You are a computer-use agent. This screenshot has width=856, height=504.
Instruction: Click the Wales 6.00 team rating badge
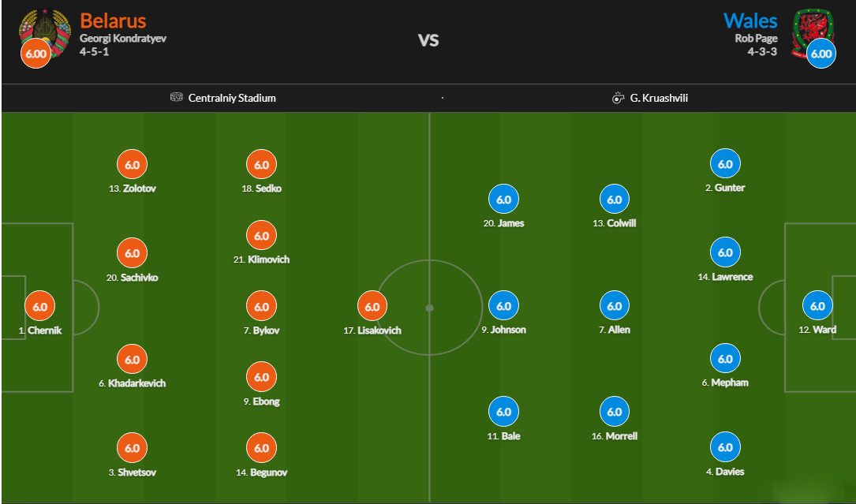pos(821,54)
